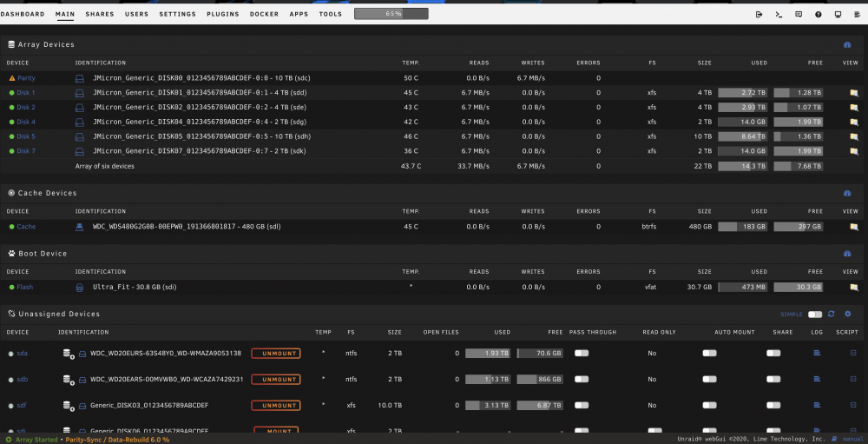
Task: Browse Cache with its view folder icon
Action: 853,227
